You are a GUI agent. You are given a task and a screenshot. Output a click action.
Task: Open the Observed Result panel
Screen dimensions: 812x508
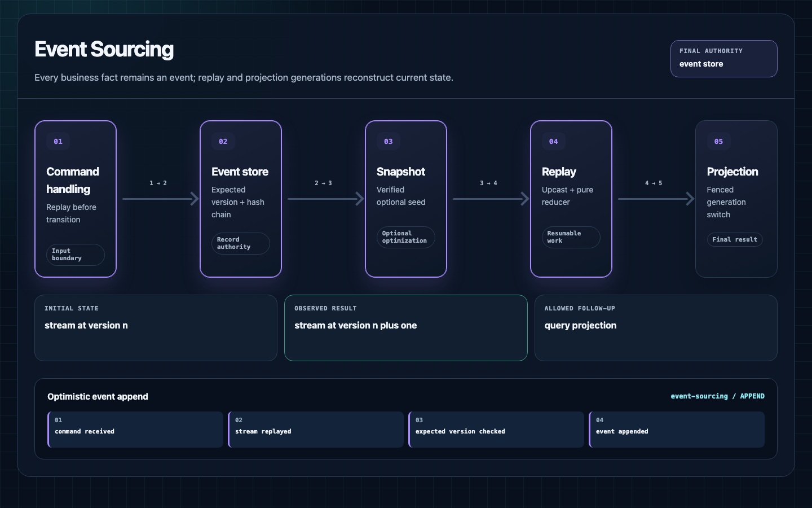tap(406, 328)
